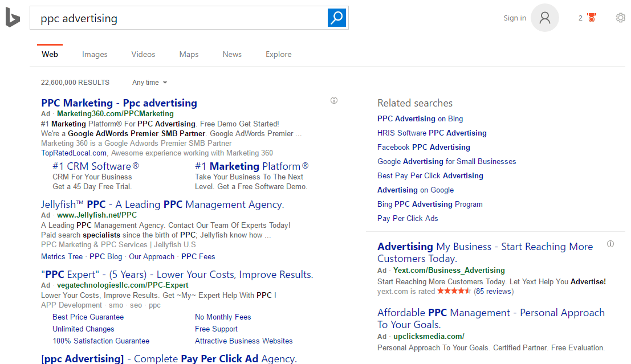Click the TopRatedLocal.com link
631x364 pixels.
[74, 153]
